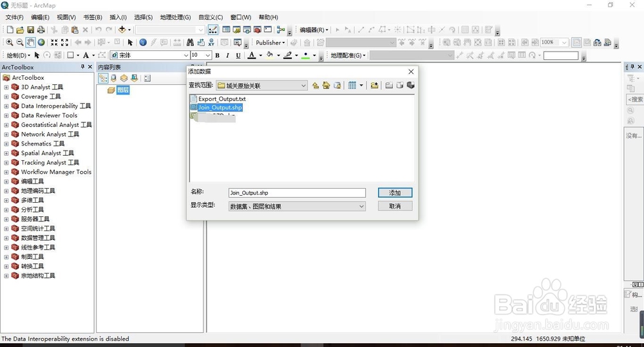Open the font name 宋体 dropdown

185,55
